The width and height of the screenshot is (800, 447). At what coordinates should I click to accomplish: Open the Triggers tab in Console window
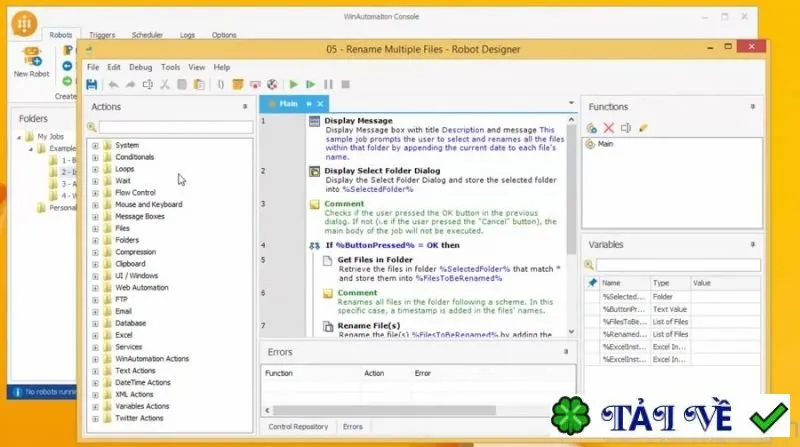[102, 35]
